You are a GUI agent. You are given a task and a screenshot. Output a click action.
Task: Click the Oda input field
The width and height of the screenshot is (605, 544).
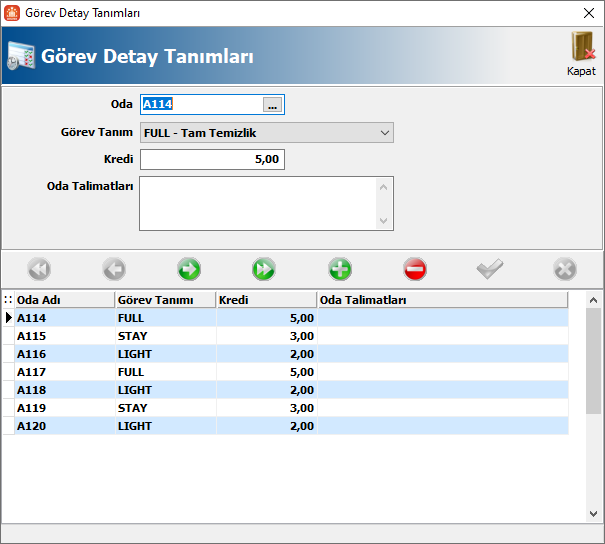click(x=200, y=104)
